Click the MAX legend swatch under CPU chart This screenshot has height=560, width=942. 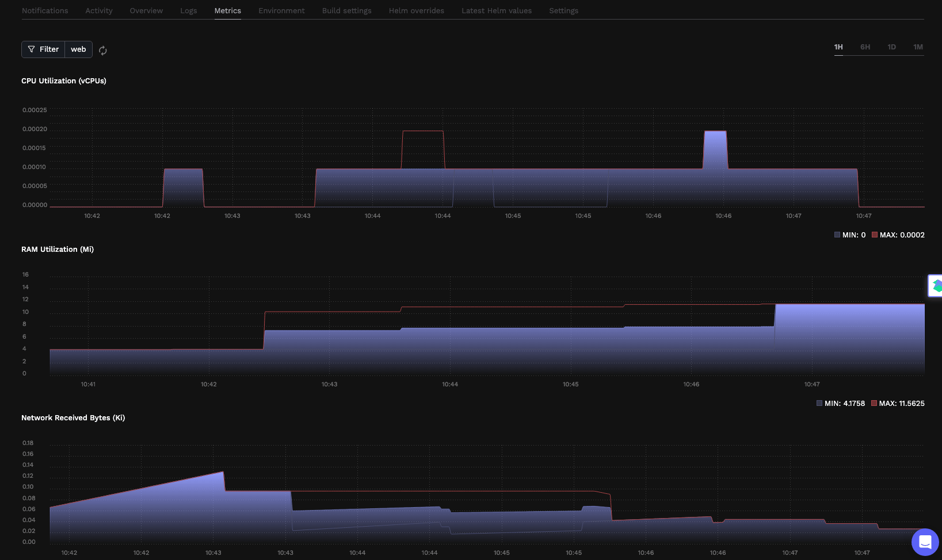[875, 235]
